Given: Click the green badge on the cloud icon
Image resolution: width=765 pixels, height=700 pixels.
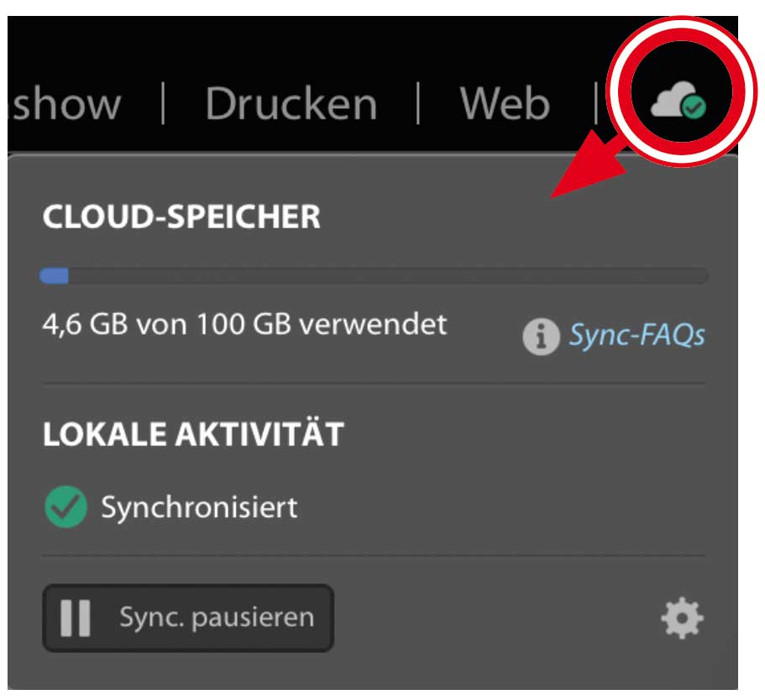Looking at the screenshot, I should (x=694, y=108).
